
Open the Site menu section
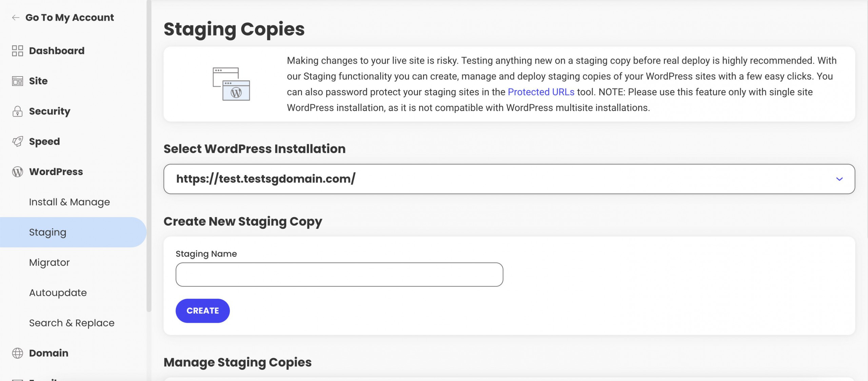tap(38, 81)
